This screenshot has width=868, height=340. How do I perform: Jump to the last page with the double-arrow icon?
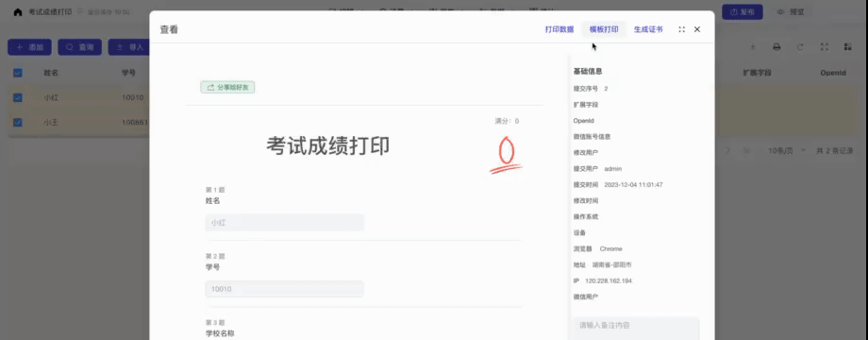click(x=746, y=150)
